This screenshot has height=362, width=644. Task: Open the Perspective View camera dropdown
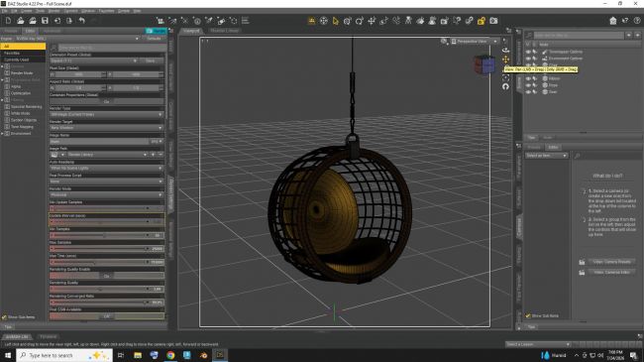(475, 41)
